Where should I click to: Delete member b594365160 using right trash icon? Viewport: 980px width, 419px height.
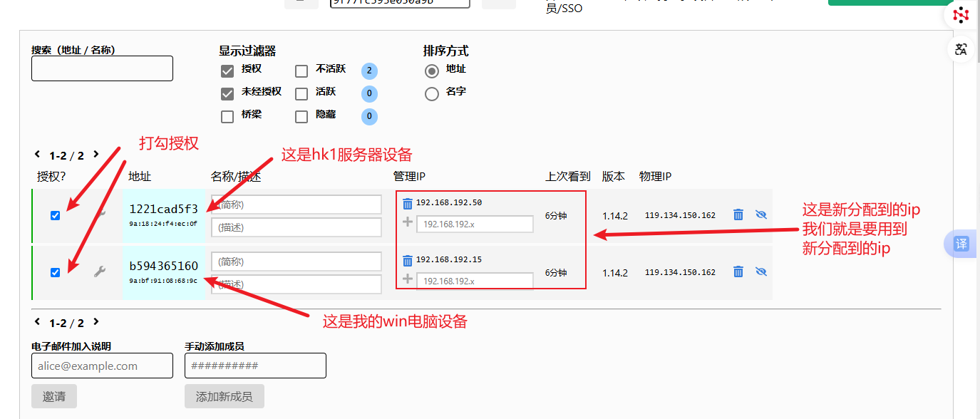(738, 271)
